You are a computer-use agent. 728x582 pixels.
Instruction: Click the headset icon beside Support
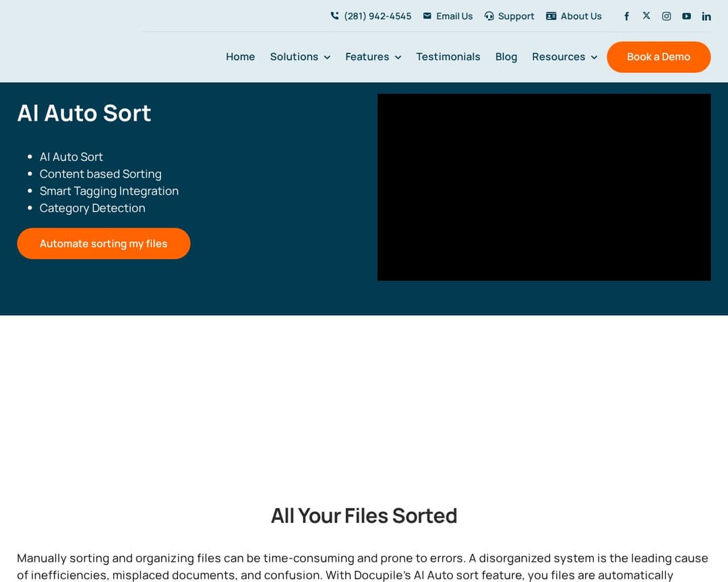489,16
